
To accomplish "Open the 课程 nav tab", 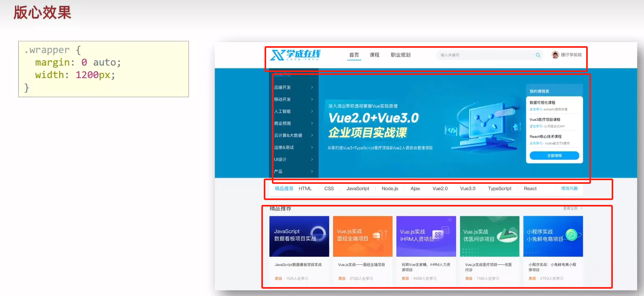I will click(375, 55).
